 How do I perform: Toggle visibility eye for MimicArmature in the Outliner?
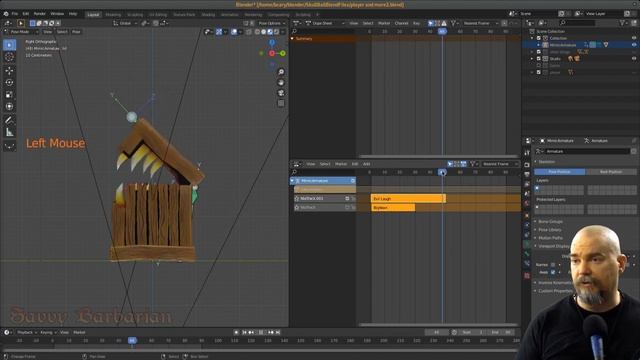pos(634,45)
